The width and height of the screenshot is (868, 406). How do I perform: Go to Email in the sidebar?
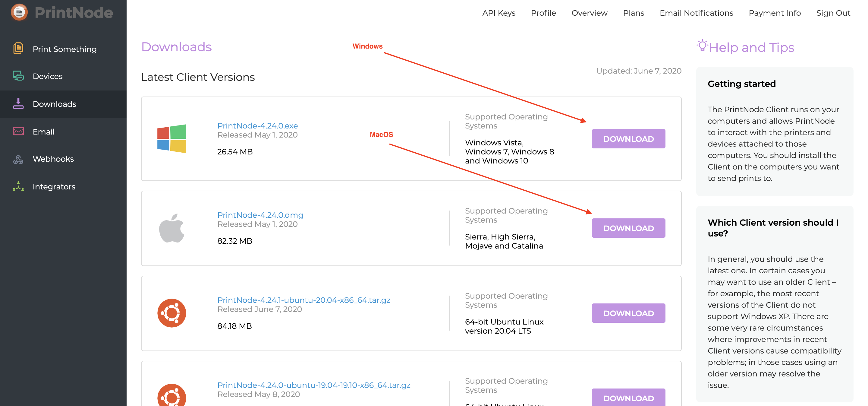click(63, 132)
